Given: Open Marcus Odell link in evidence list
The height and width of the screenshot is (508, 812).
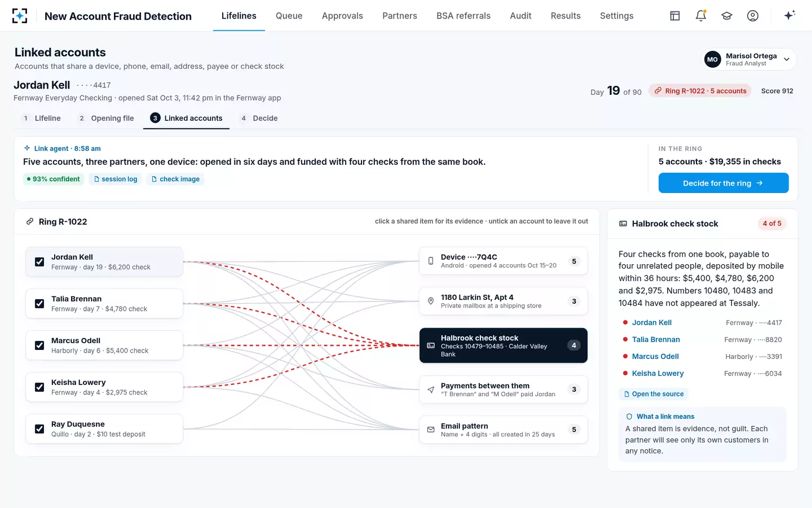Looking at the screenshot, I should click(655, 357).
